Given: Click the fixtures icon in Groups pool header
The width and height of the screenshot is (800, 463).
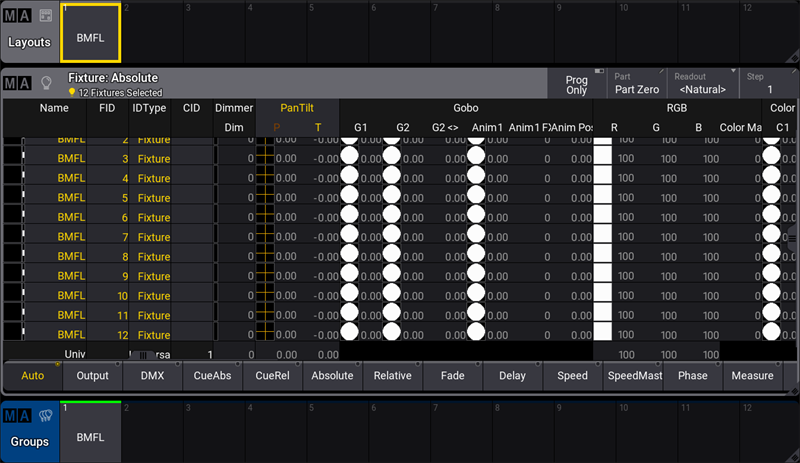Looking at the screenshot, I should [x=45, y=416].
